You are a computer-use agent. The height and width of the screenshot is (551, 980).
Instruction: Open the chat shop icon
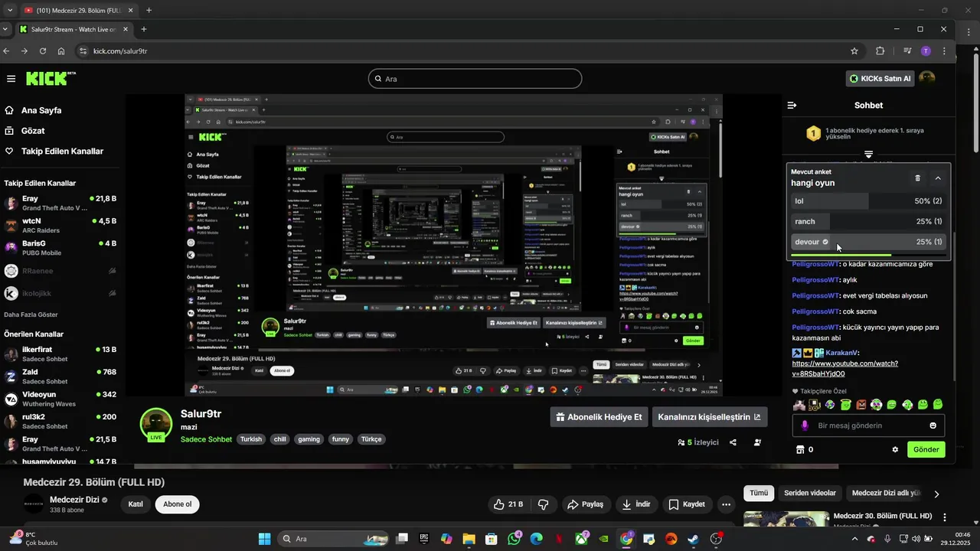[801, 449]
